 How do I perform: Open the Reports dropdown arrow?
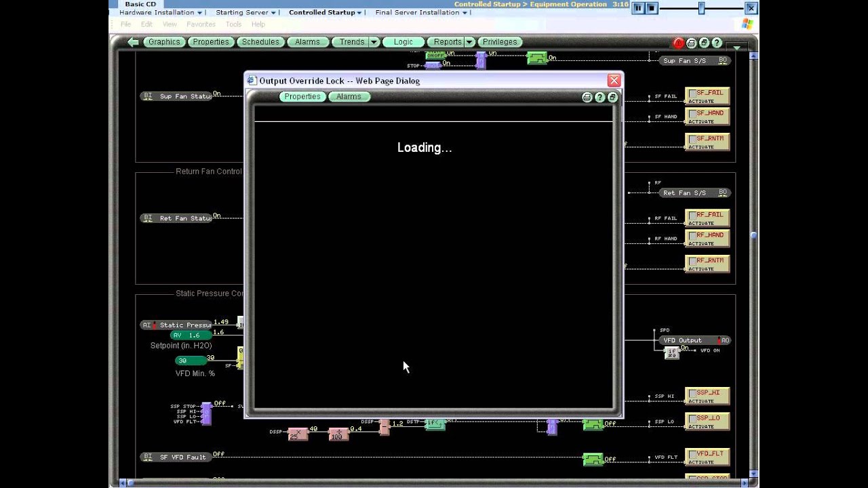point(469,42)
